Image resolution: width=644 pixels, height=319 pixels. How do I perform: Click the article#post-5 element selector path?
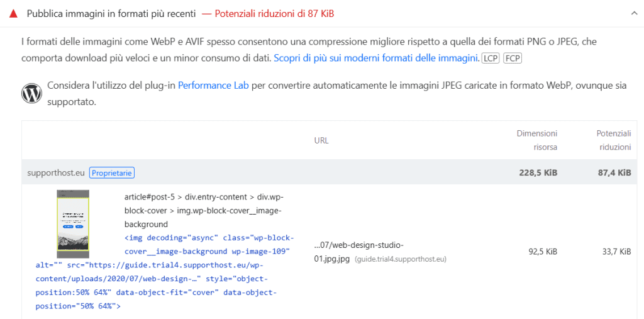(203, 210)
